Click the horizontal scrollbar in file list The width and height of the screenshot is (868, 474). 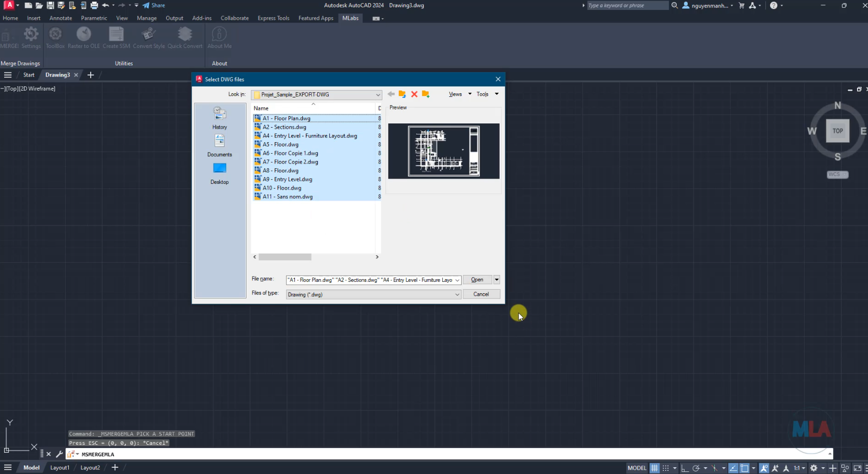coord(285,257)
